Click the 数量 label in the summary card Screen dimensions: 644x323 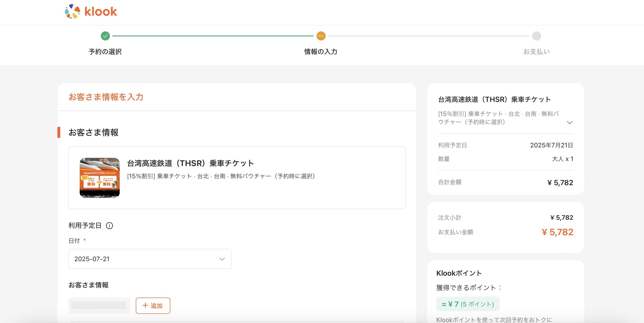click(x=444, y=159)
